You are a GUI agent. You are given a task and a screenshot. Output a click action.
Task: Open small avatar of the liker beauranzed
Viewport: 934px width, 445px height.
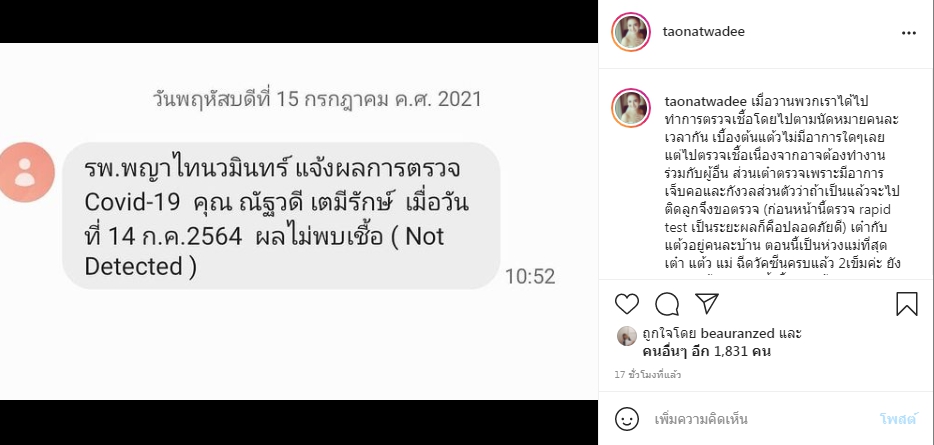(626, 336)
